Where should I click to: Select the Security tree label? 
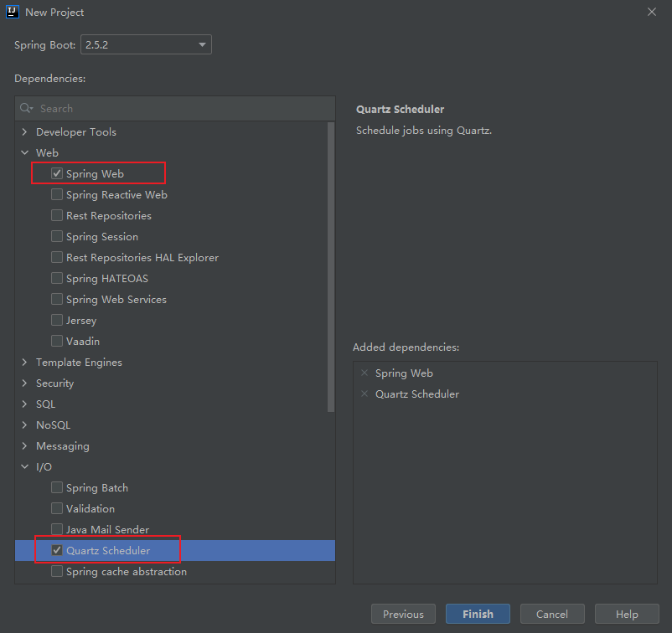coord(54,383)
